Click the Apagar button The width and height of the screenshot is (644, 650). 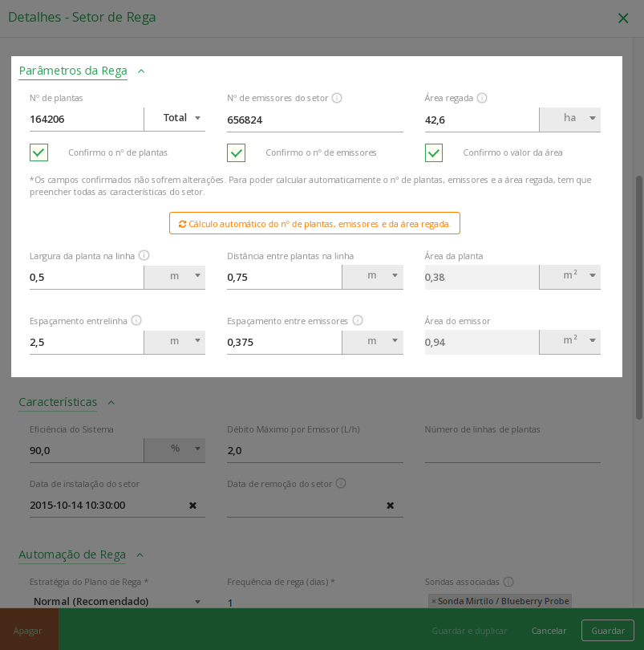28,631
